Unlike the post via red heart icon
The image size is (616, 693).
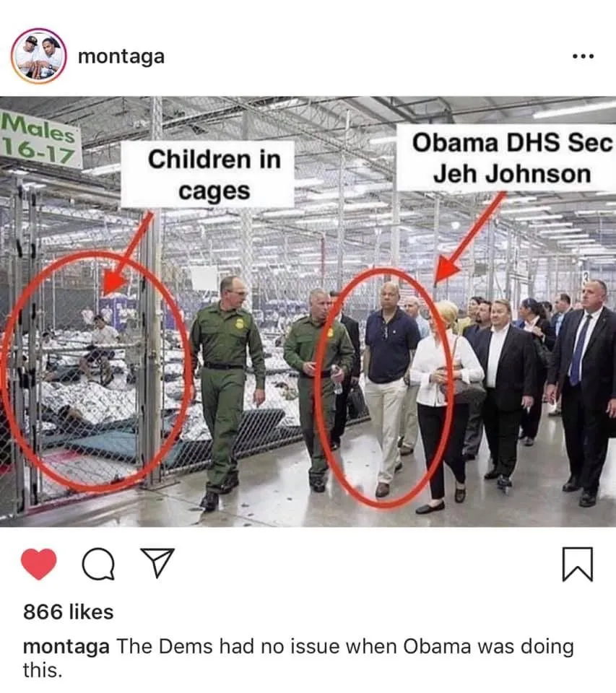click(x=39, y=564)
